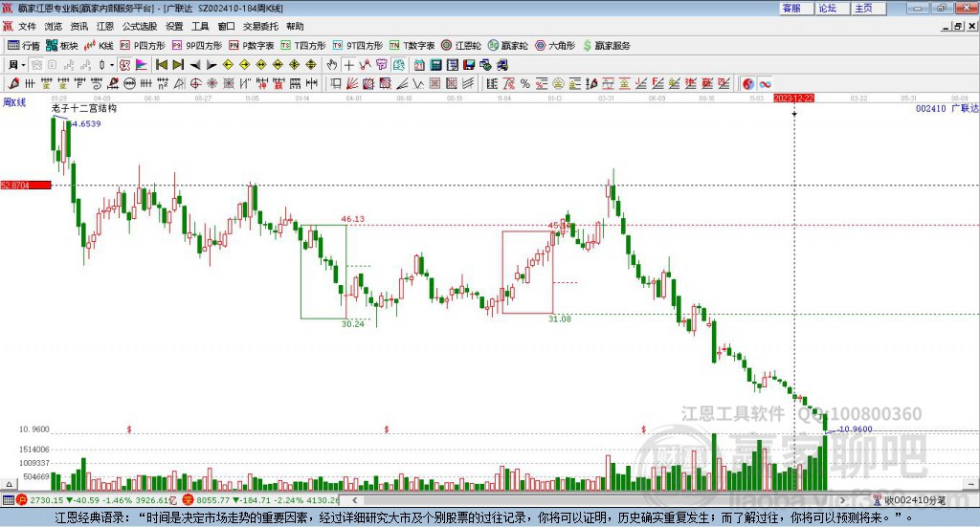Select the crosshair cursor tool
The height and width of the screenshot is (527, 980).
348,65
